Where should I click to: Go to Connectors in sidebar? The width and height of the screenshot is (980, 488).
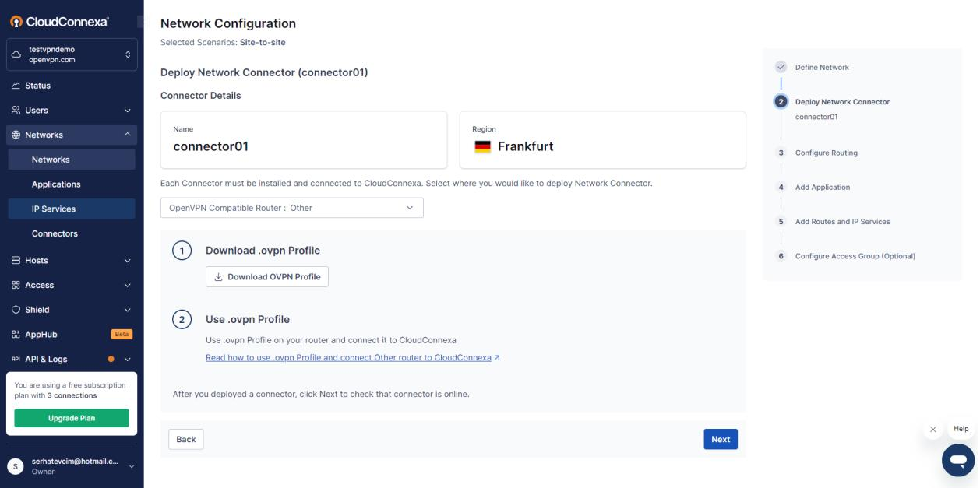coord(55,233)
